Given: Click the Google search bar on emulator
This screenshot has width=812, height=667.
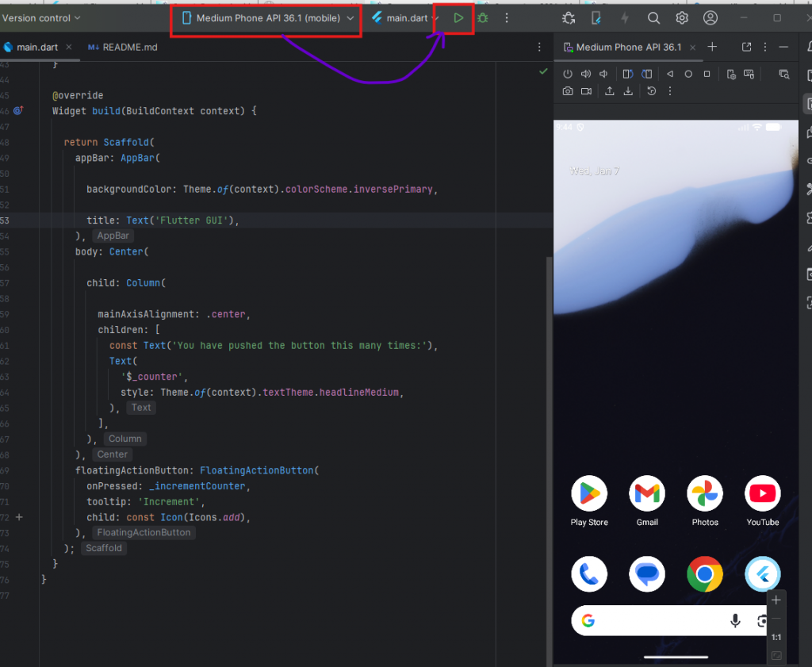Looking at the screenshot, I should point(658,621).
